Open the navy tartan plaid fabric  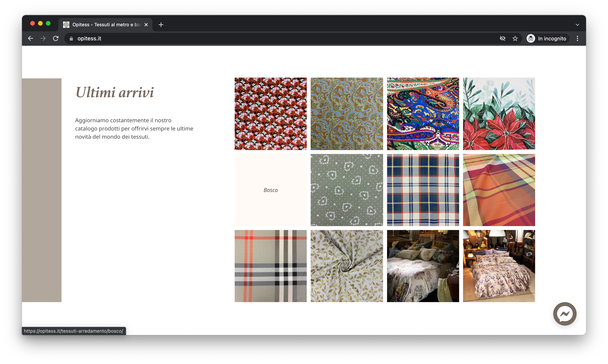pyautogui.click(x=423, y=190)
